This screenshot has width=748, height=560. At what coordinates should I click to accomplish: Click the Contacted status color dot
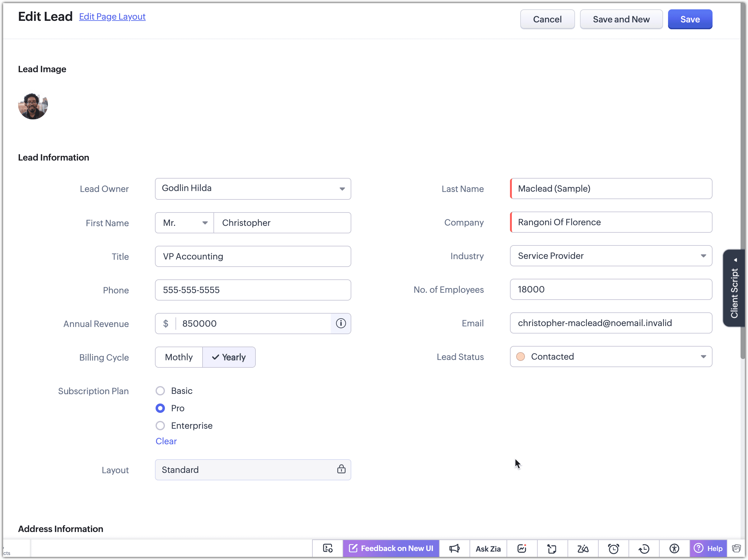pyautogui.click(x=521, y=357)
